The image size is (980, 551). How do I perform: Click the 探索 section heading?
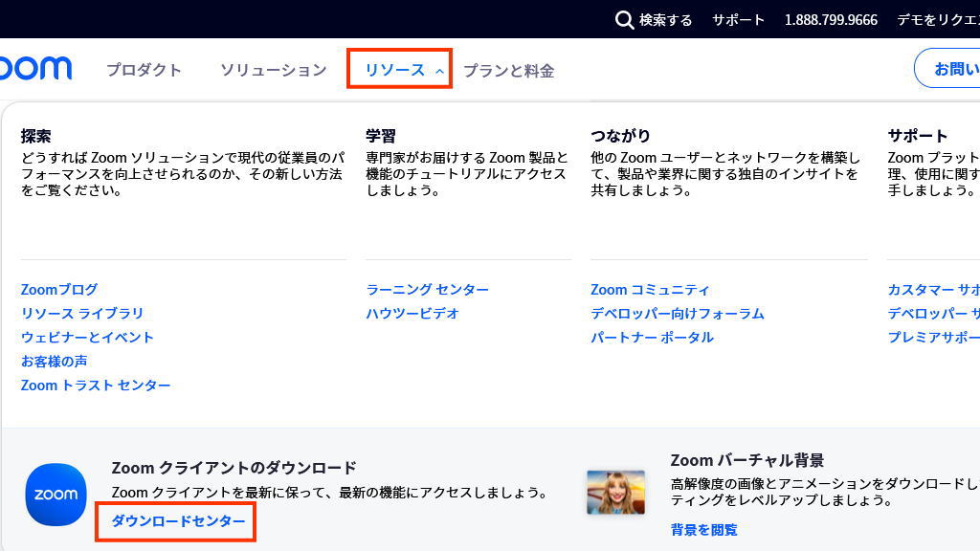35,136
